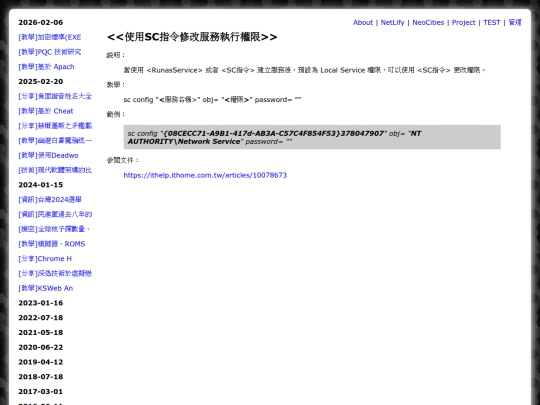
Task: Click the 參閱文件 label
Action: click(123, 160)
